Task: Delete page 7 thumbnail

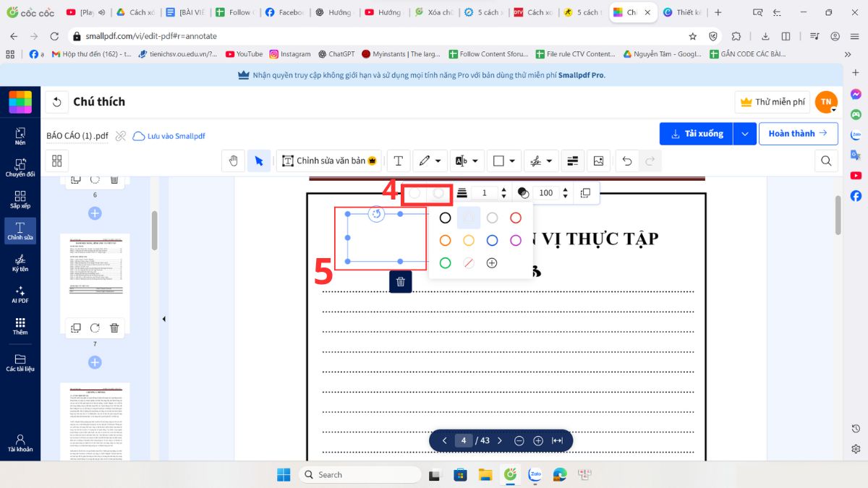Action: 114,328
